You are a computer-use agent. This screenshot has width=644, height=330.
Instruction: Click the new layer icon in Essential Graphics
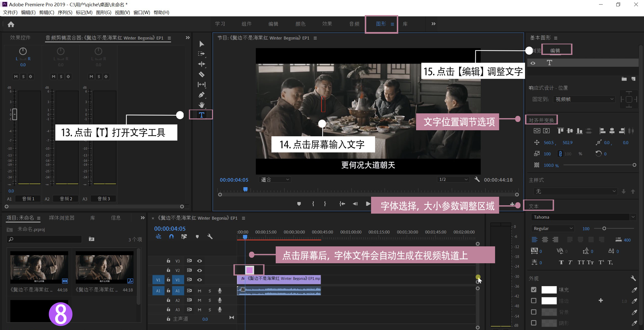click(633, 79)
